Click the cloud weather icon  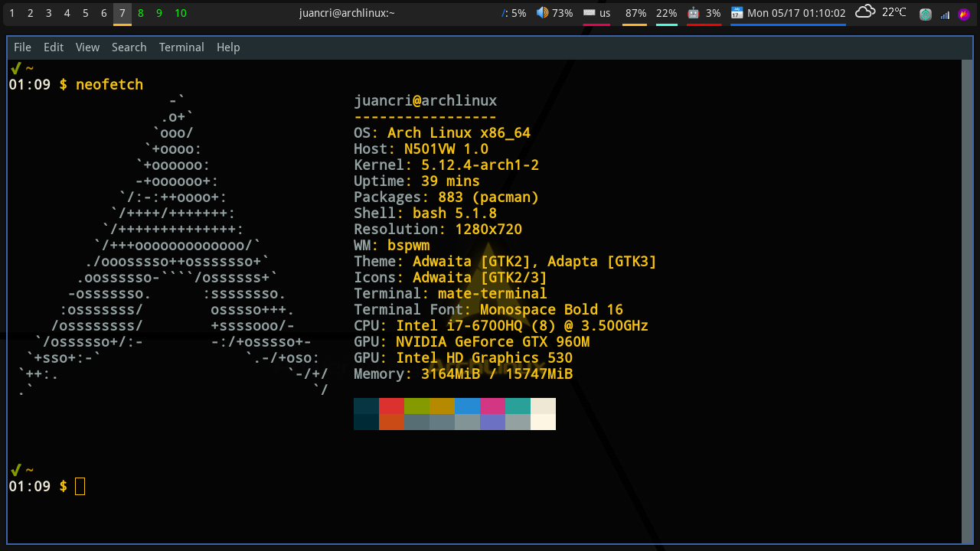(865, 12)
